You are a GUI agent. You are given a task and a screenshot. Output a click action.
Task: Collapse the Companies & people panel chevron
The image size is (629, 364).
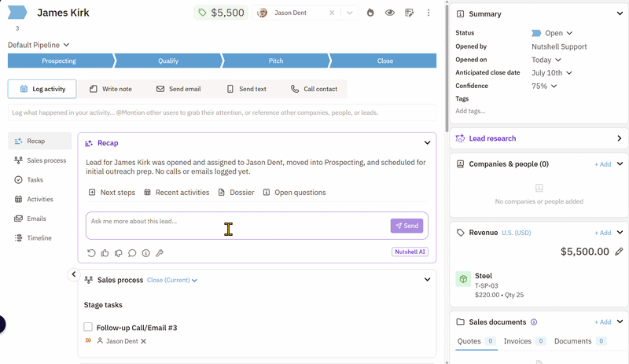620,164
